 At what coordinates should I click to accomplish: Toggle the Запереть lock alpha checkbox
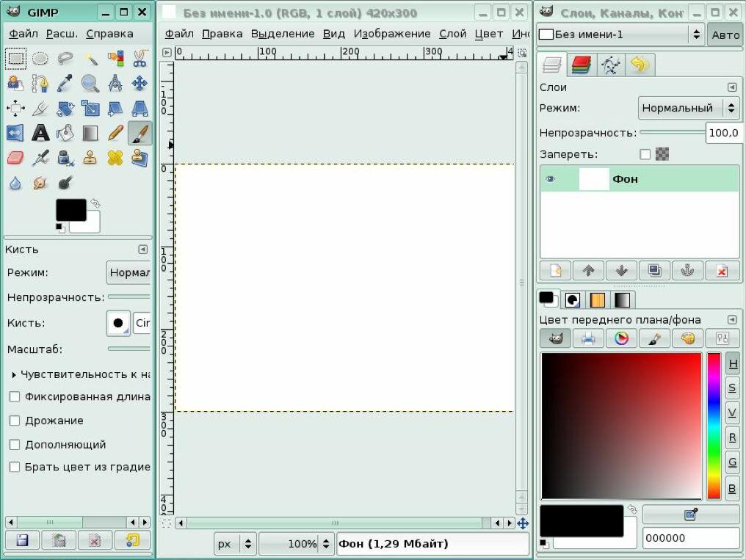pyautogui.click(x=645, y=154)
